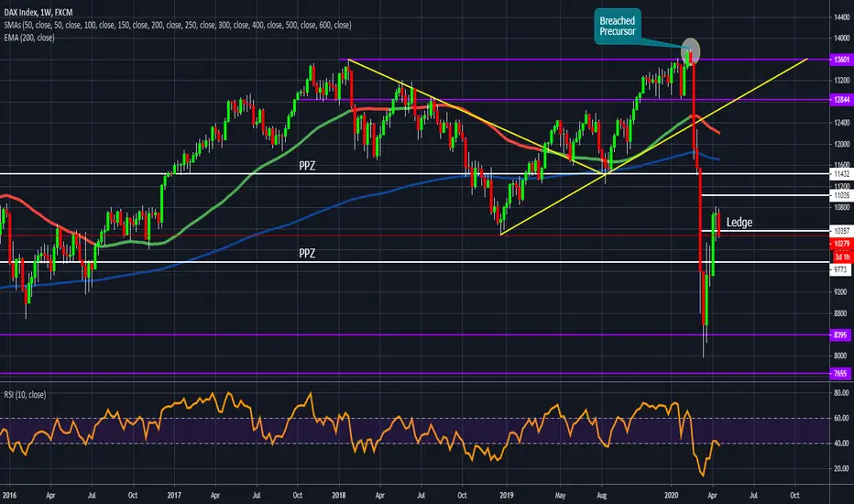Click the 2019 label on time axis

click(507, 495)
